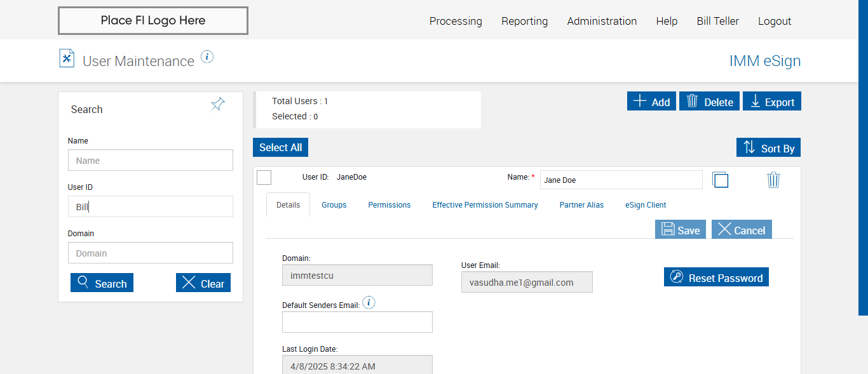Image resolution: width=868 pixels, height=374 pixels.
Task: Open the Administration menu
Action: tap(602, 21)
